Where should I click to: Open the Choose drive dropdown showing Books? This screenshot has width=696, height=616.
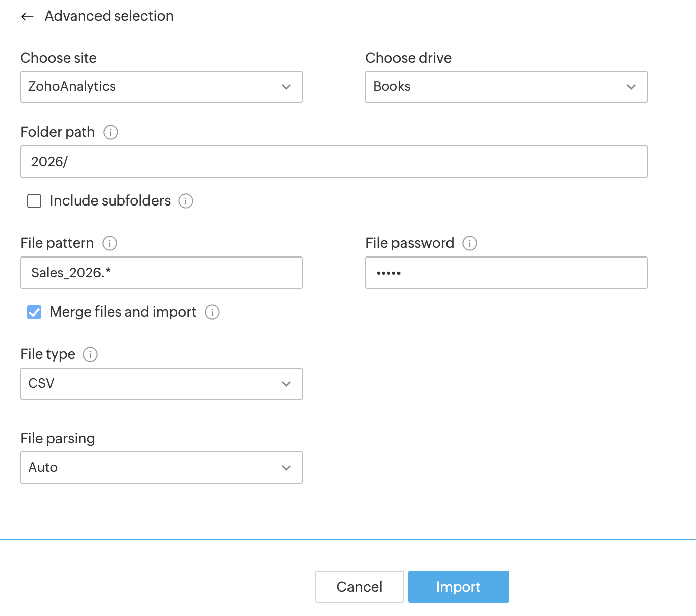(506, 87)
